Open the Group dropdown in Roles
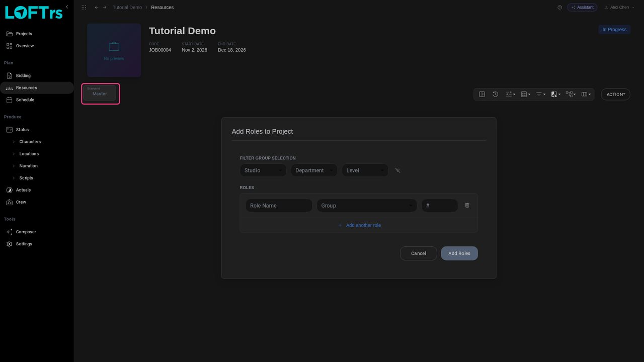The width and height of the screenshot is (644, 362). pos(367,205)
